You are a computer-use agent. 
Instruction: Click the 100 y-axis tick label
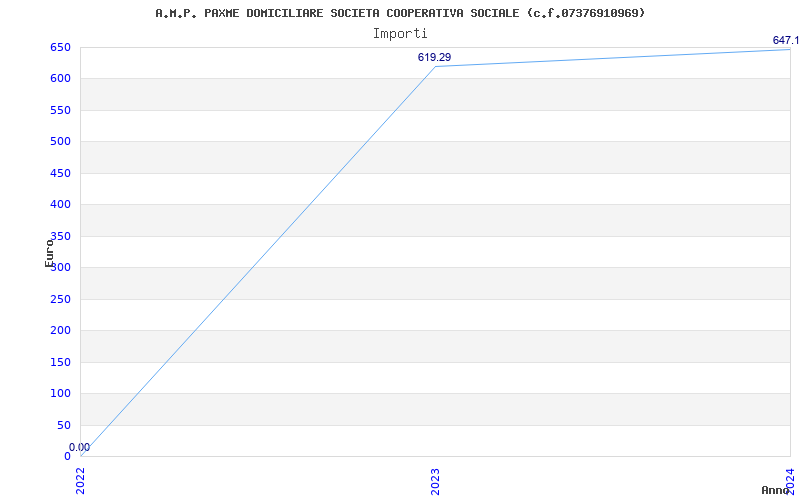tap(60, 393)
